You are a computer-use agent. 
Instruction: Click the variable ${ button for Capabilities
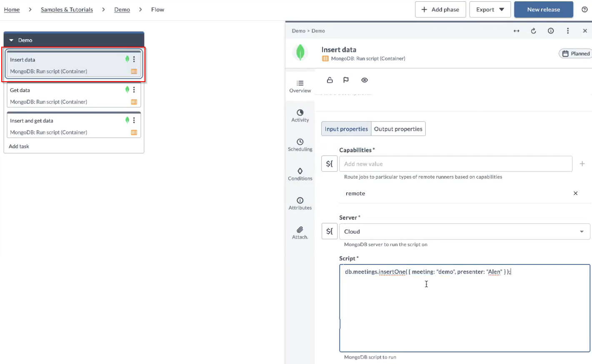pyautogui.click(x=329, y=164)
